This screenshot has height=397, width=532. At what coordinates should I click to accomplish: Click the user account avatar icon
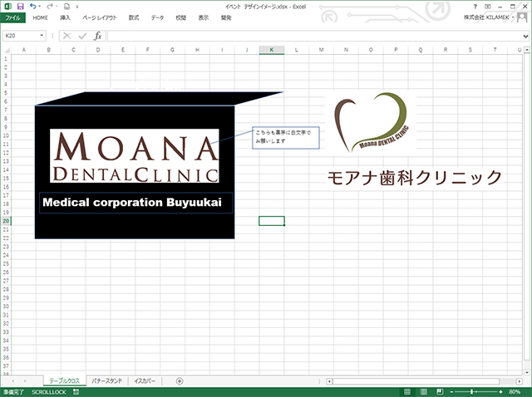[522, 17]
